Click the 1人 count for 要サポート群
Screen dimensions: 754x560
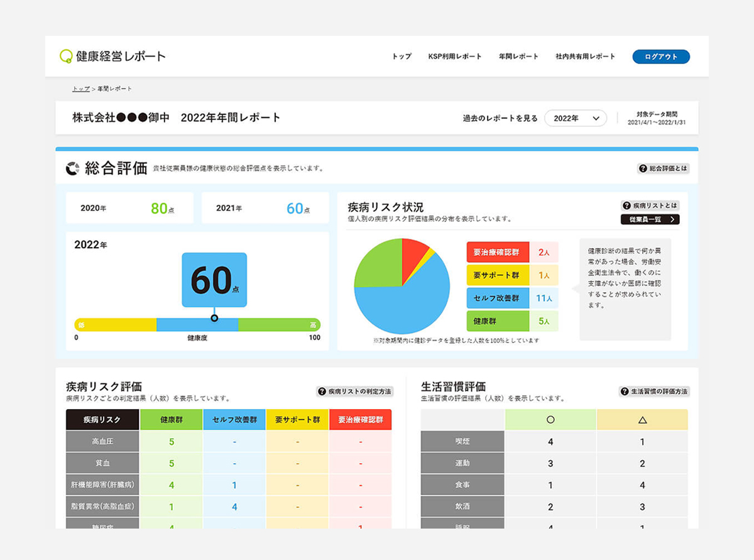pyautogui.click(x=544, y=275)
